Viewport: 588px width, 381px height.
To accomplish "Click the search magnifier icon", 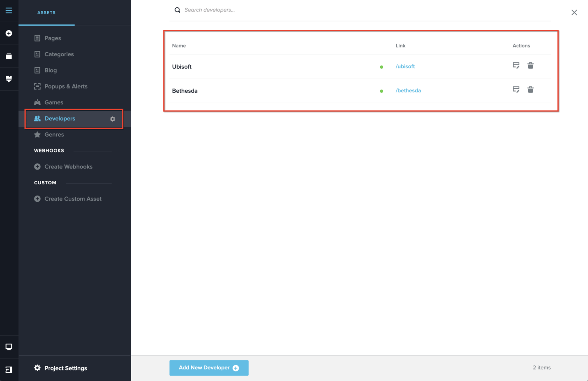I will click(177, 10).
